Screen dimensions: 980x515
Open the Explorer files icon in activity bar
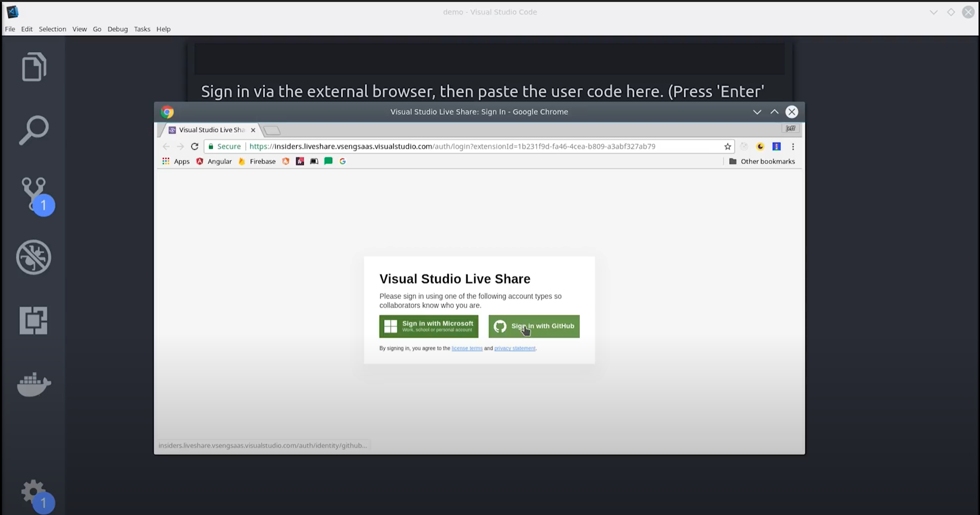(34, 67)
